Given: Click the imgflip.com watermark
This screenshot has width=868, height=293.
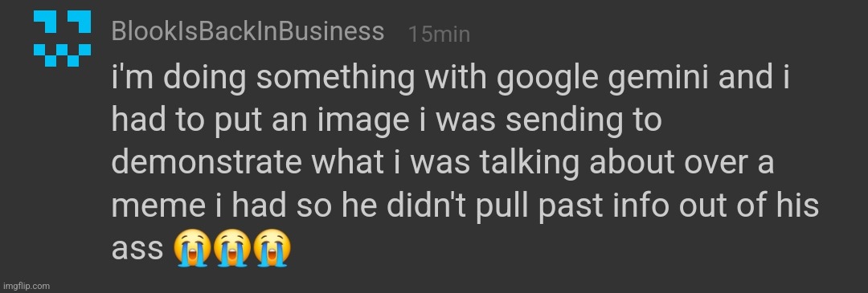Looking at the screenshot, I should [x=26, y=286].
